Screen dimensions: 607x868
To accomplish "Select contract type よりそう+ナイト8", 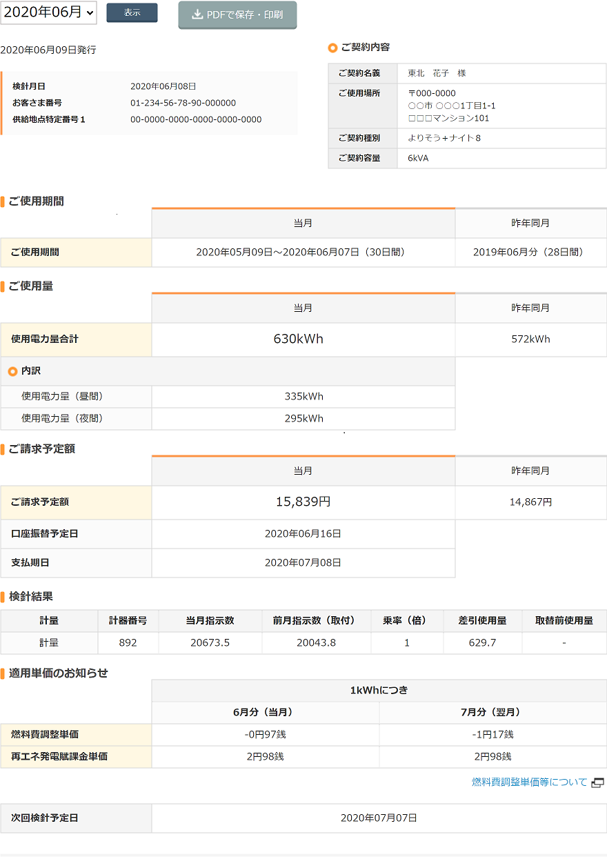I will pyautogui.click(x=444, y=138).
